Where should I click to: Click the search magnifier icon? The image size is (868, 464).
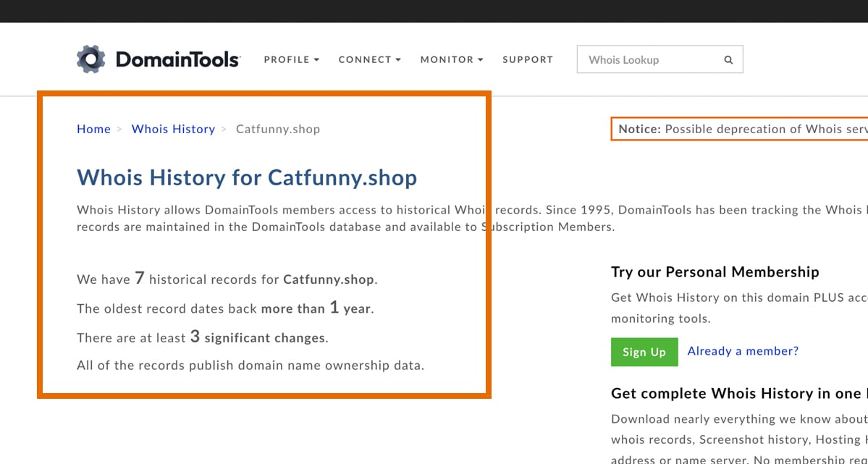tap(728, 60)
